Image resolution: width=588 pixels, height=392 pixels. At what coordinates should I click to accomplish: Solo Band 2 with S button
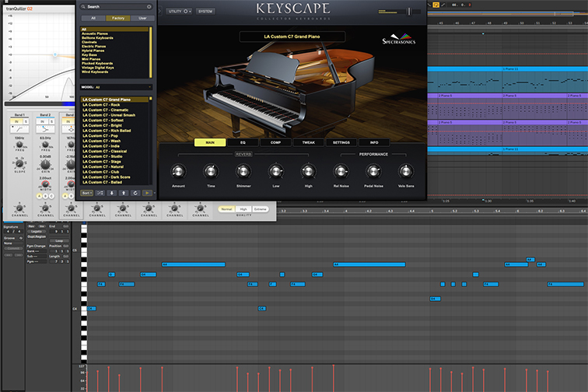[x=51, y=121]
